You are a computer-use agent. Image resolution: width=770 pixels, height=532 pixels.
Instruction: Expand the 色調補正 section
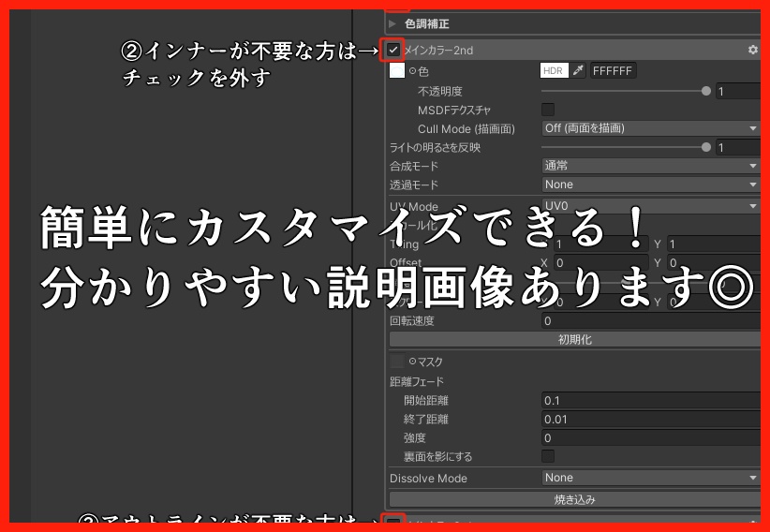[x=392, y=23]
